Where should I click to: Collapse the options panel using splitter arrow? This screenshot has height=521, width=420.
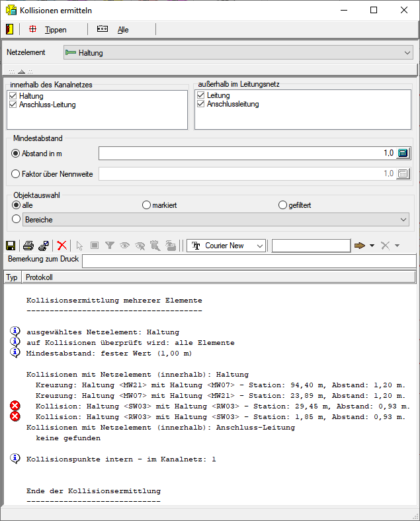tap(21, 71)
